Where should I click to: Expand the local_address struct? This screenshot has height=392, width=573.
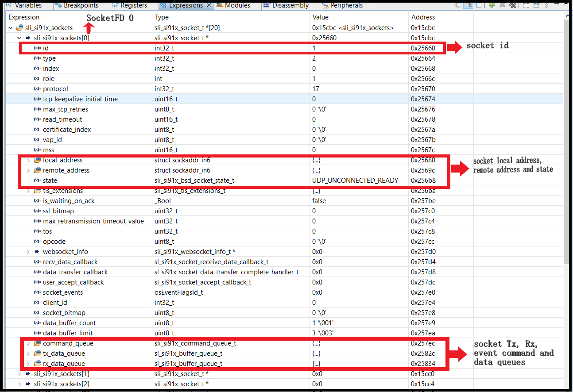pyautogui.click(x=28, y=160)
